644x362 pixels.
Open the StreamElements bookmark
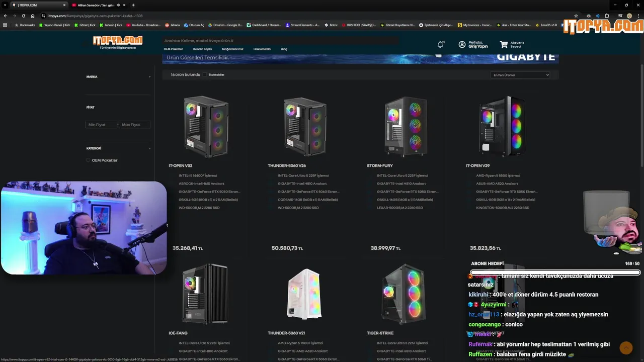(302, 25)
